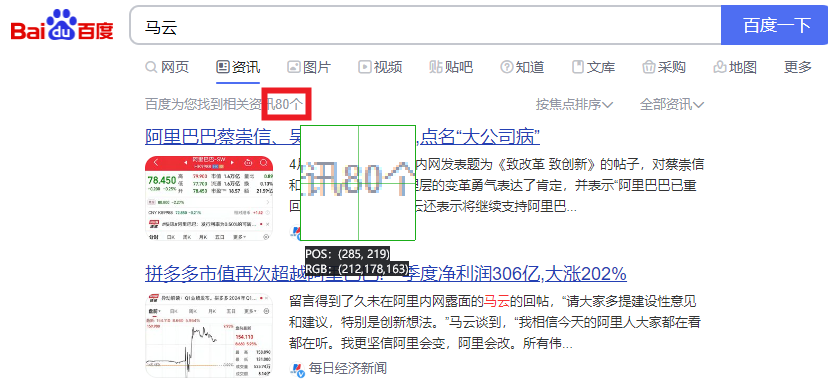This screenshot has height=382, width=828.
Task: Click the red 马云 keyword in second snippet
Action: tap(496, 302)
